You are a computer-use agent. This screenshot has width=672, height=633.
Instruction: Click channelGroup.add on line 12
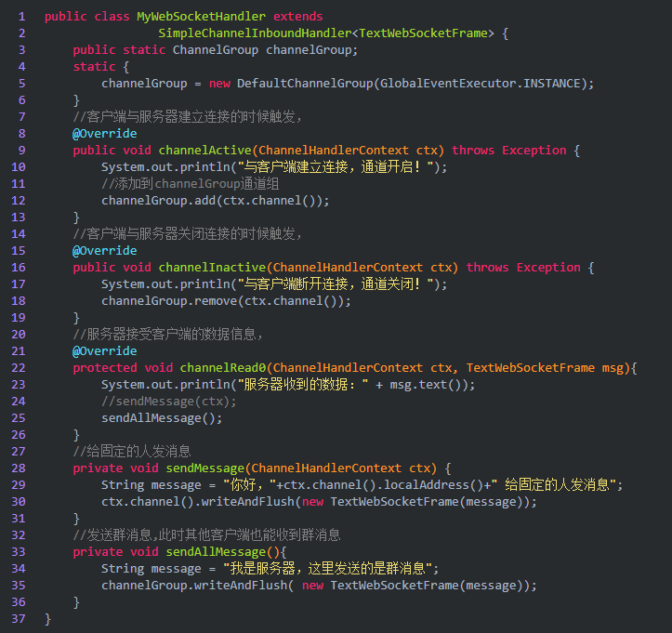(x=158, y=201)
